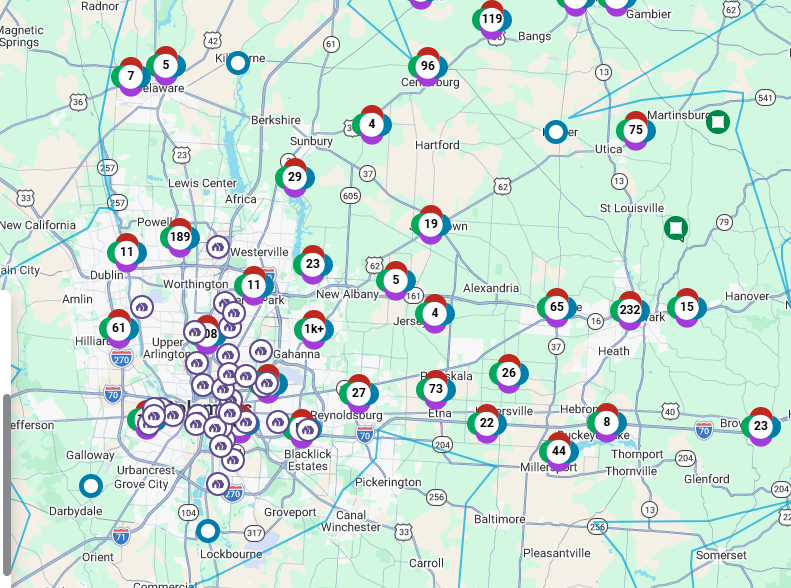Open the 96 cluster near Centerburg
Viewport: 791px width, 588px height.
(428, 67)
